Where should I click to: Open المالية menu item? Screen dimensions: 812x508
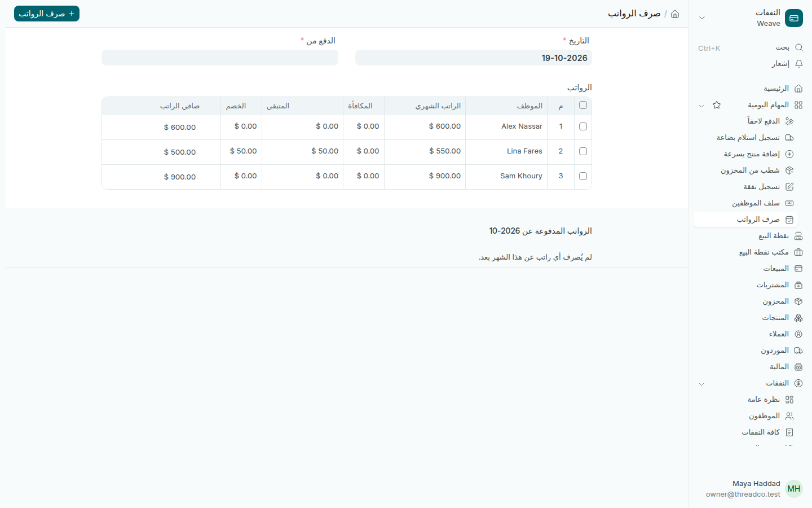pos(750,367)
